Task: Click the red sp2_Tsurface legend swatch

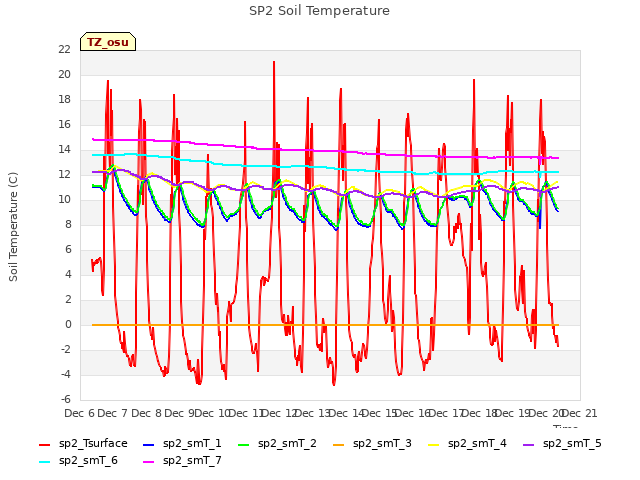Action: pyautogui.click(x=44, y=444)
